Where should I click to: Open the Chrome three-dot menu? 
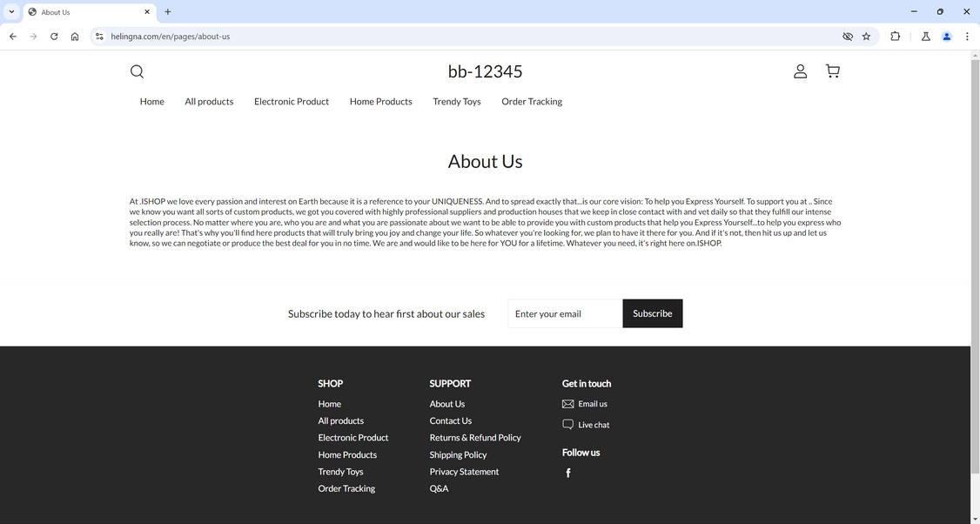[967, 37]
